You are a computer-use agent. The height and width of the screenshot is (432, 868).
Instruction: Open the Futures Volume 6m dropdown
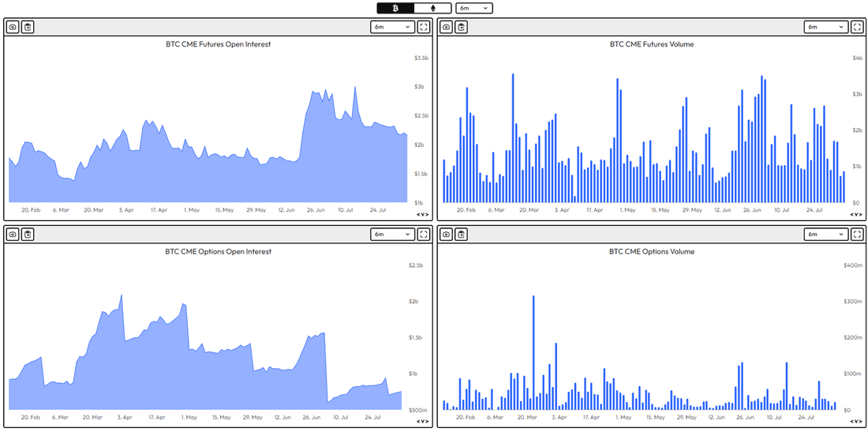tap(826, 27)
